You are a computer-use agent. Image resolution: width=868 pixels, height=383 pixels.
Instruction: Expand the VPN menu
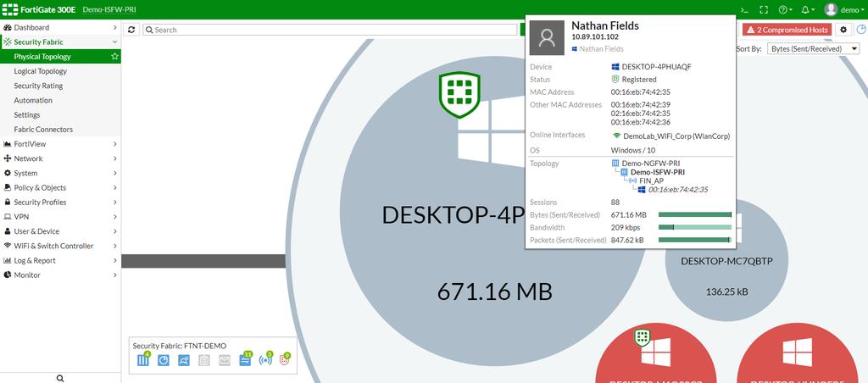tap(60, 217)
